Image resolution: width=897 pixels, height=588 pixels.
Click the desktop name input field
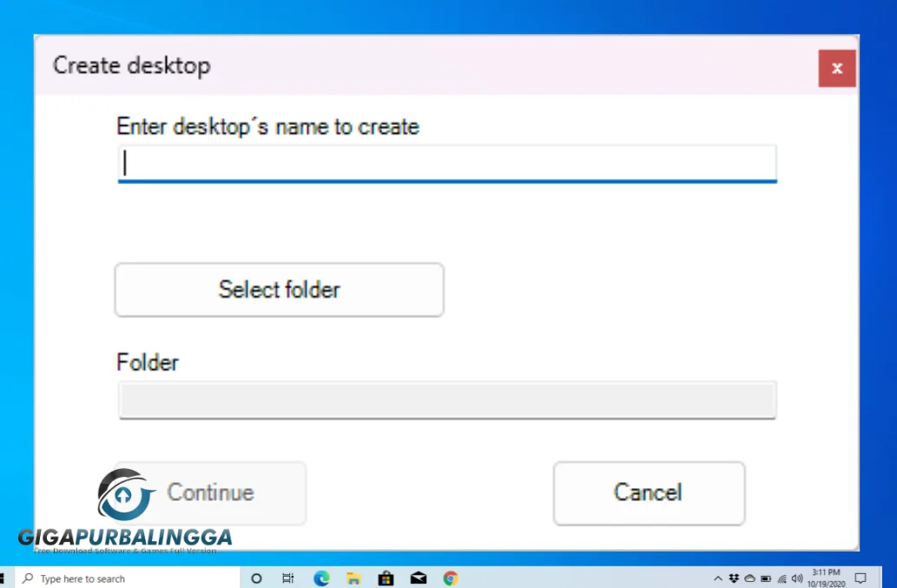pyautogui.click(x=447, y=163)
